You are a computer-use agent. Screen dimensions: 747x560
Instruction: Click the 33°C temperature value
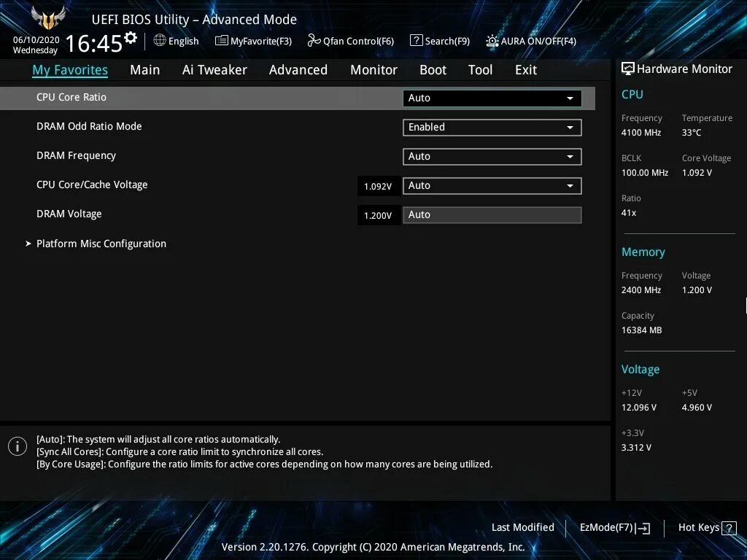click(x=692, y=133)
